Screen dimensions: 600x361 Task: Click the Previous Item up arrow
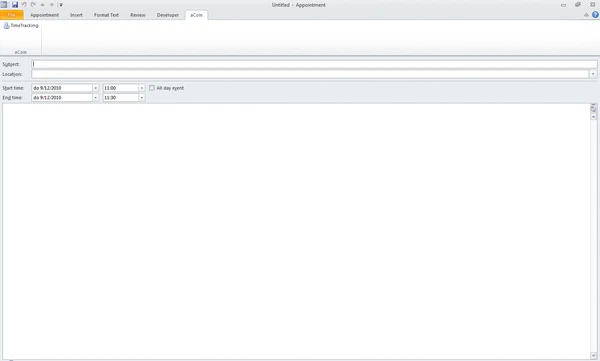42,5
